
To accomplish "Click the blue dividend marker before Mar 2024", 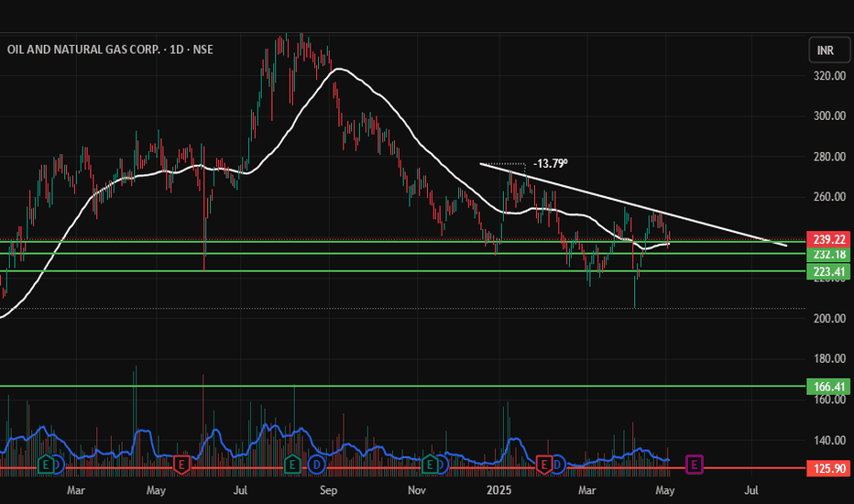I will (x=59, y=465).
